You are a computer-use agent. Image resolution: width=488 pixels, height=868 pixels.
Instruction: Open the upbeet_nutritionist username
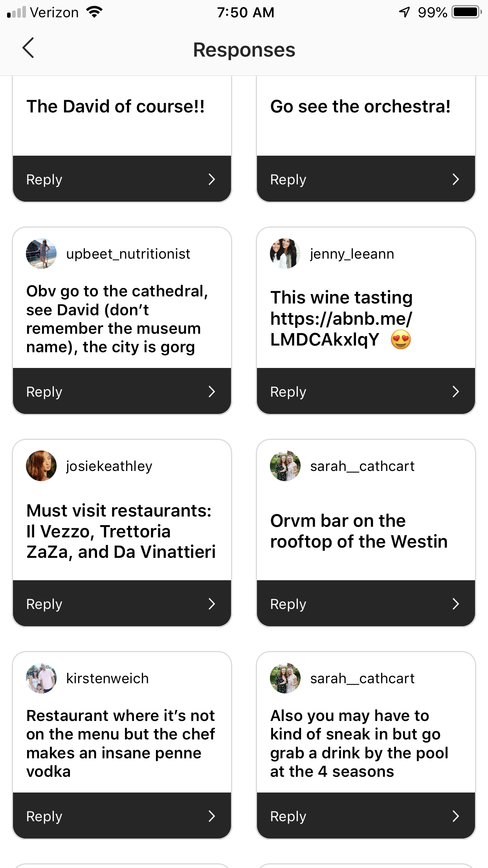pos(128,254)
